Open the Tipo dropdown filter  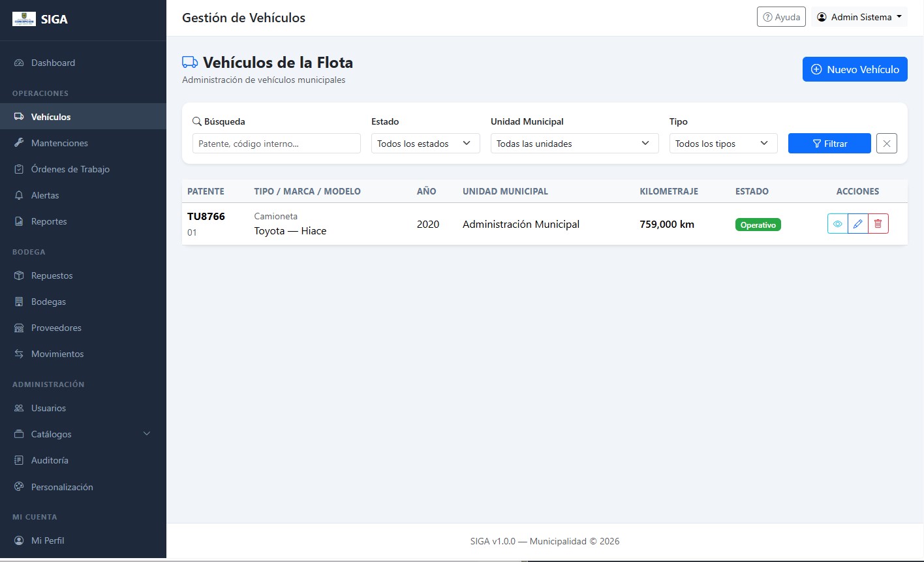coord(723,144)
